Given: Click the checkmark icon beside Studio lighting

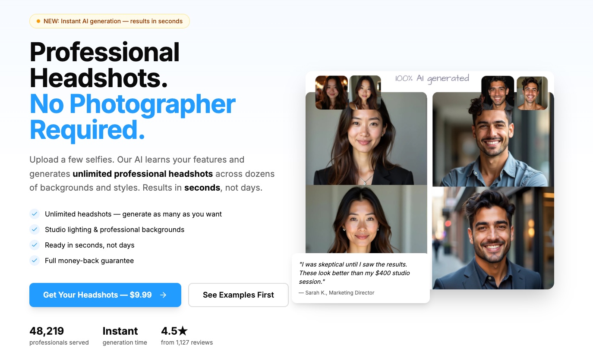Looking at the screenshot, I should click(x=35, y=229).
